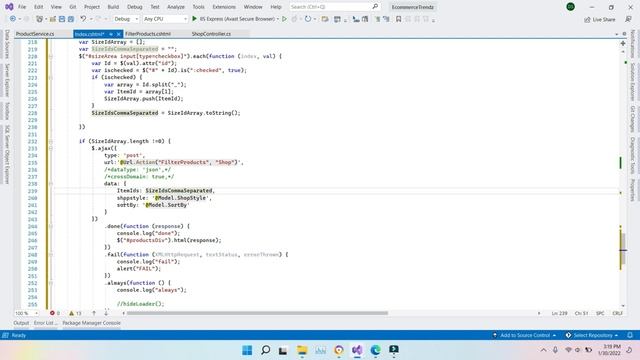640x360 pixels.
Task: Open the Solution Explorer side panel
Action: click(632, 82)
